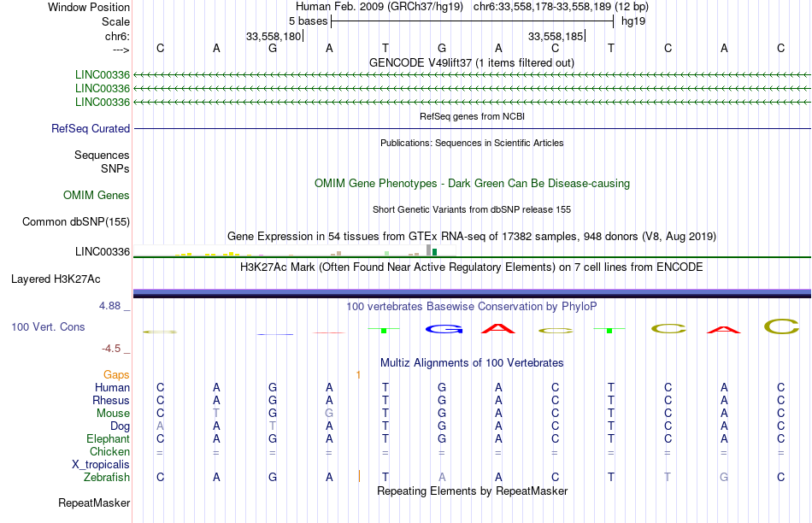The height and width of the screenshot is (523, 812).
Task: Click the RepeatMasker track label
Action: (x=94, y=502)
